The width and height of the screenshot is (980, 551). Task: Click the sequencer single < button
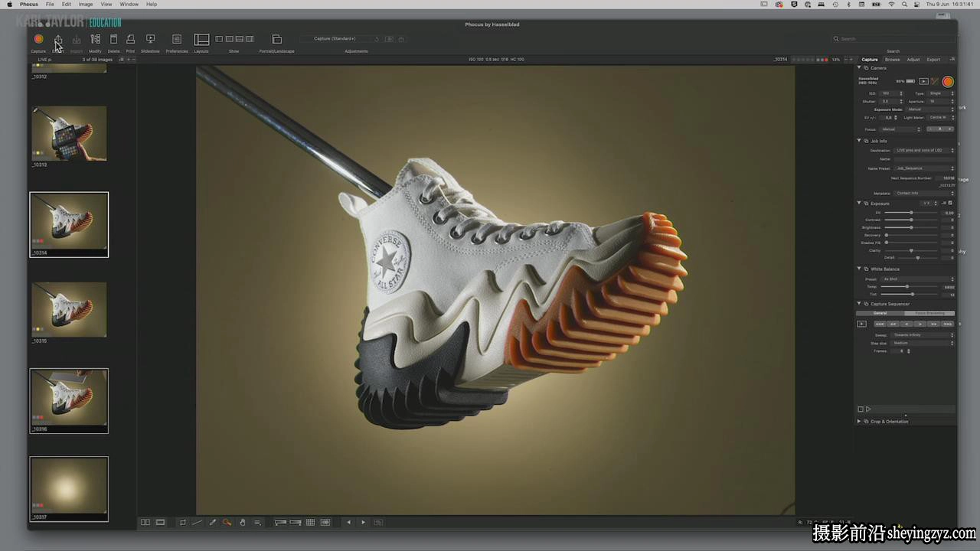[906, 324]
